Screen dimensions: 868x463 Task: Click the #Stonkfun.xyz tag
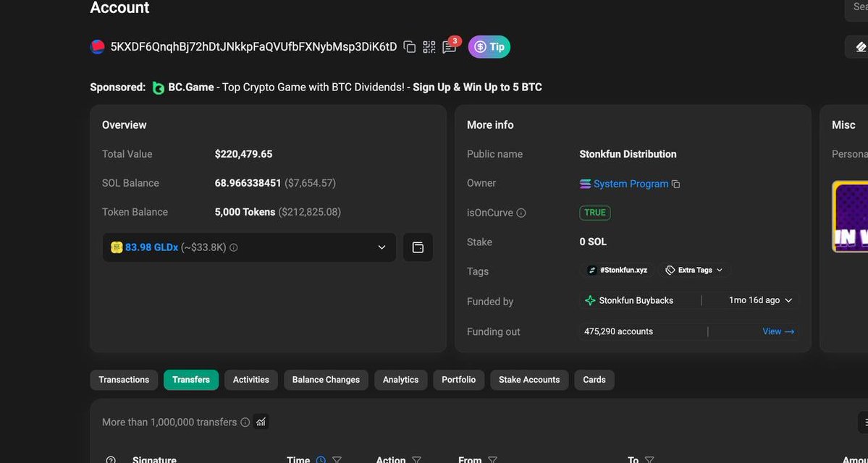click(618, 270)
